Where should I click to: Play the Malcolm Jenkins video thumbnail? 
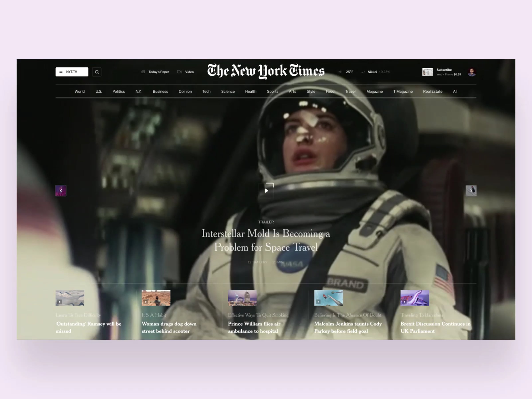point(329,298)
